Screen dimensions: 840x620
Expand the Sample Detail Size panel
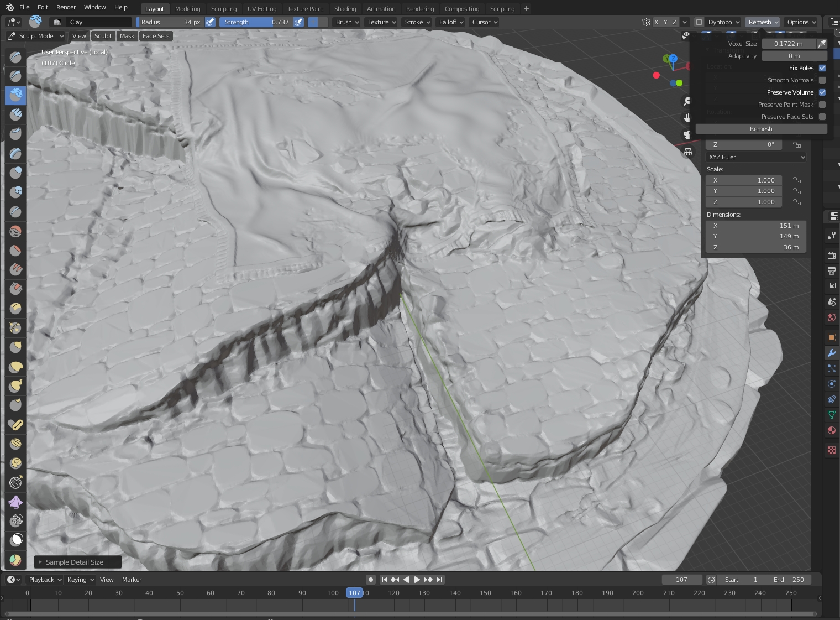(x=78, y=562)
